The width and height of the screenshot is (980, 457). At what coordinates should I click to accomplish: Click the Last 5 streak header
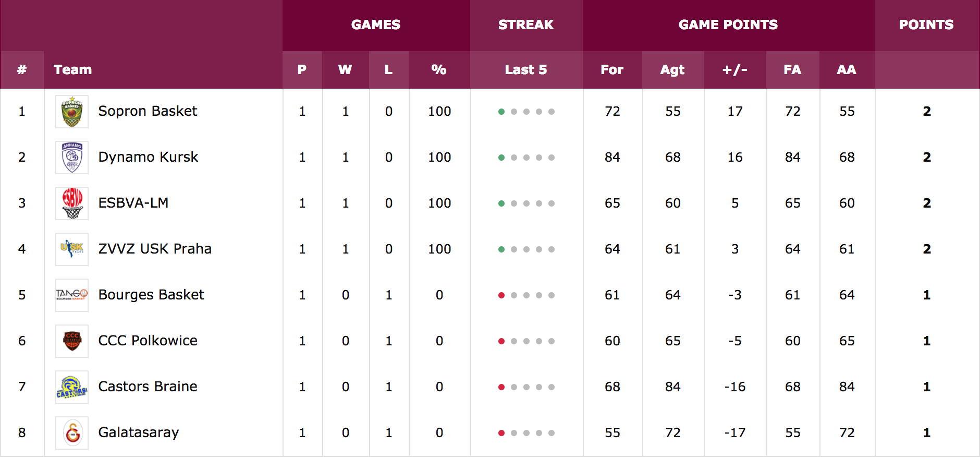pyautogui.click(x=526, y=69)
